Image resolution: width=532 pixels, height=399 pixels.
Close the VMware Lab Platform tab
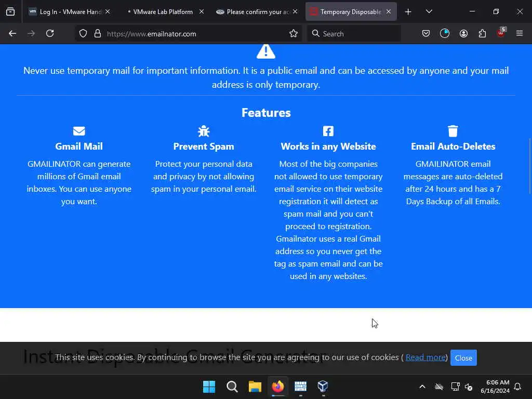click(x=202, y=11)
